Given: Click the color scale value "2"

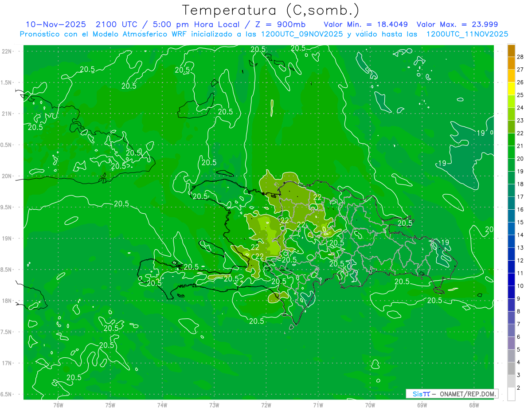Looking at the screenshot, I should click(519, 388).
